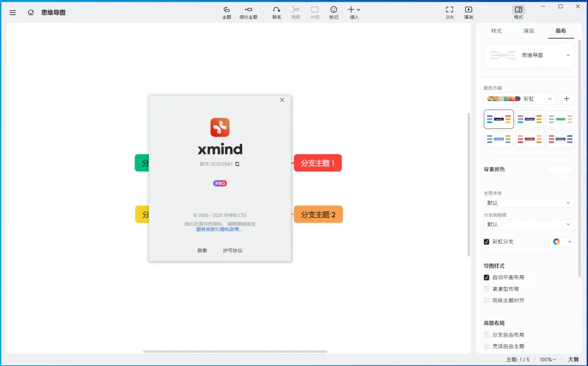Select the theme thumbnail with red center topic
This screenshot has height=366, width=588.
pyautogui.click(x=530, y=139)
